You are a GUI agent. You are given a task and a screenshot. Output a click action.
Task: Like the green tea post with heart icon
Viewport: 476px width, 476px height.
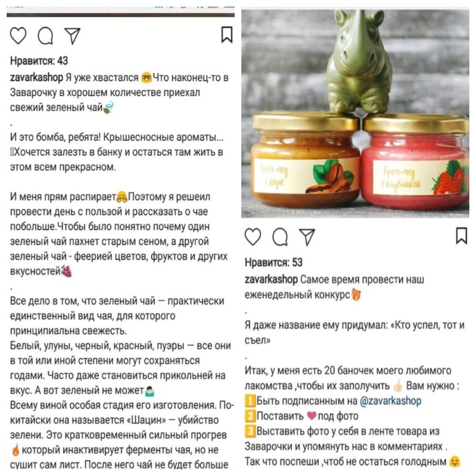[x=18, y=36]
